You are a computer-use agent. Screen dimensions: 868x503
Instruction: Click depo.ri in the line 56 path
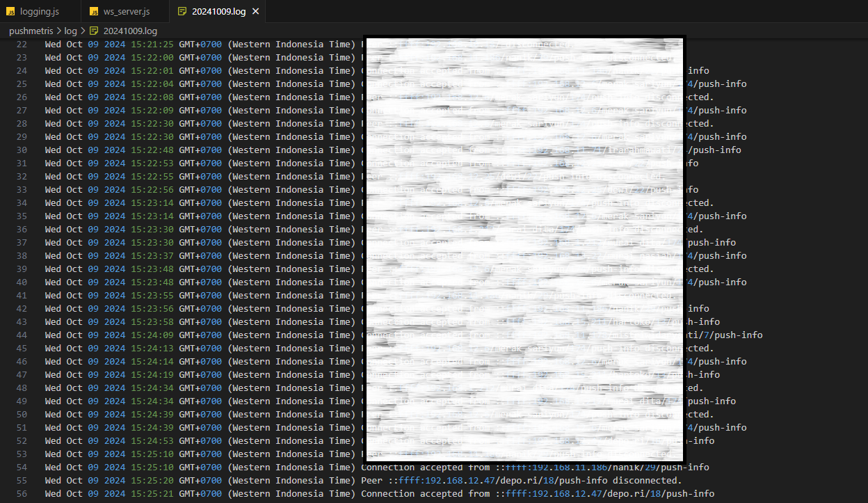coord(625,494)
